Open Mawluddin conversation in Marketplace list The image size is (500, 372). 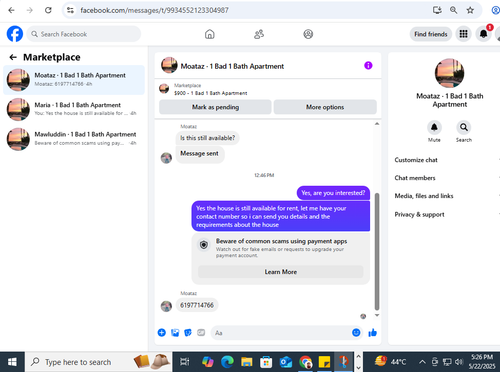click(x=74, y=139)
